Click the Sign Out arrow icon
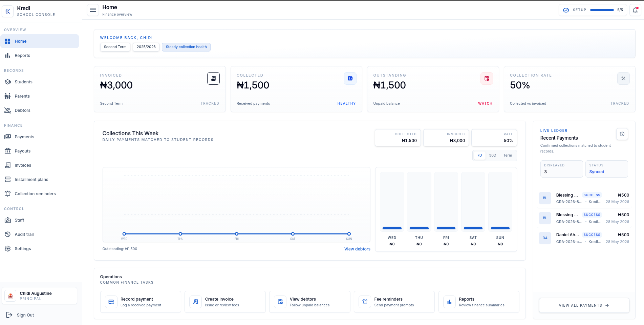The image size is (644, 325). [x=9, y=315]
